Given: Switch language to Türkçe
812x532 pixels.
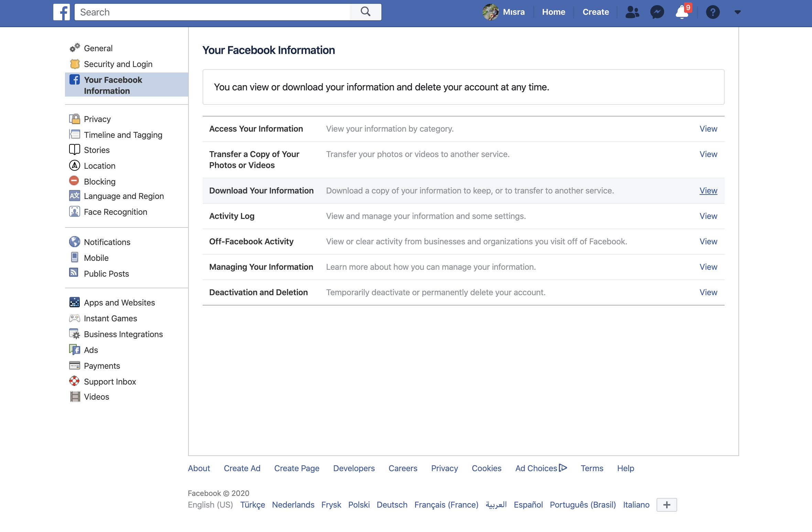Looking at the screenshot, I should coord(252,505).
